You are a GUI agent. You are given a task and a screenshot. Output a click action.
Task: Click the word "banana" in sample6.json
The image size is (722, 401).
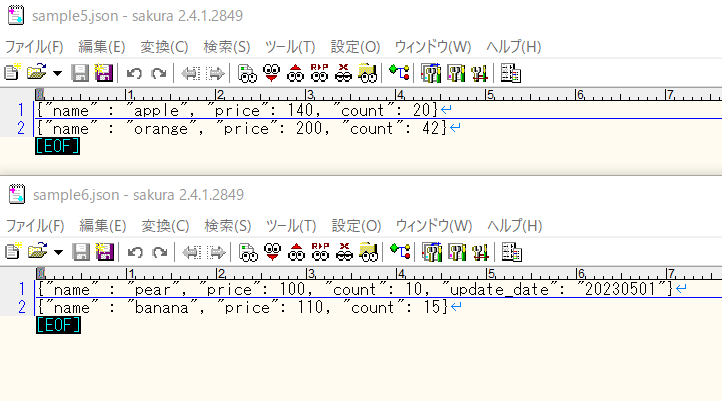tap(162, 307)
